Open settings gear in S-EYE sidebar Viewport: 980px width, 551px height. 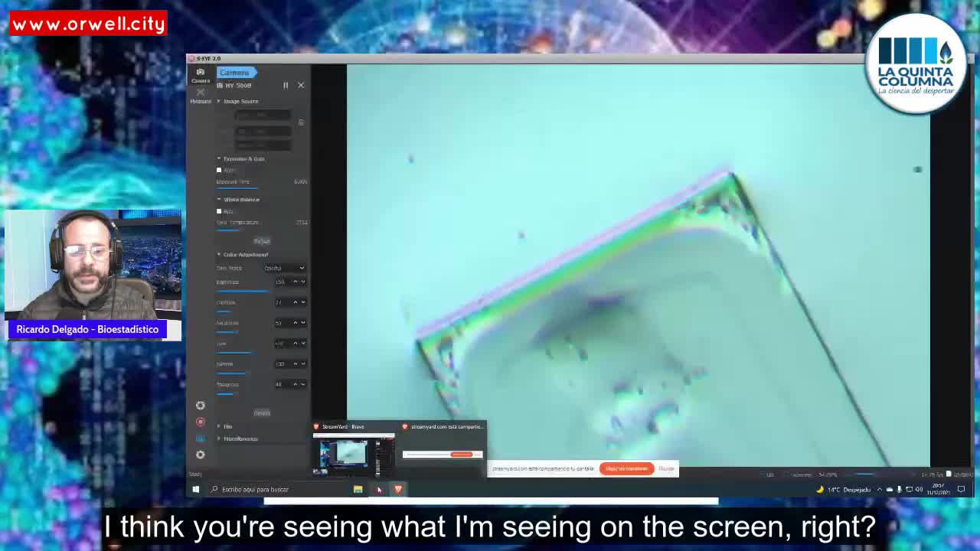[x=200, y=455]
